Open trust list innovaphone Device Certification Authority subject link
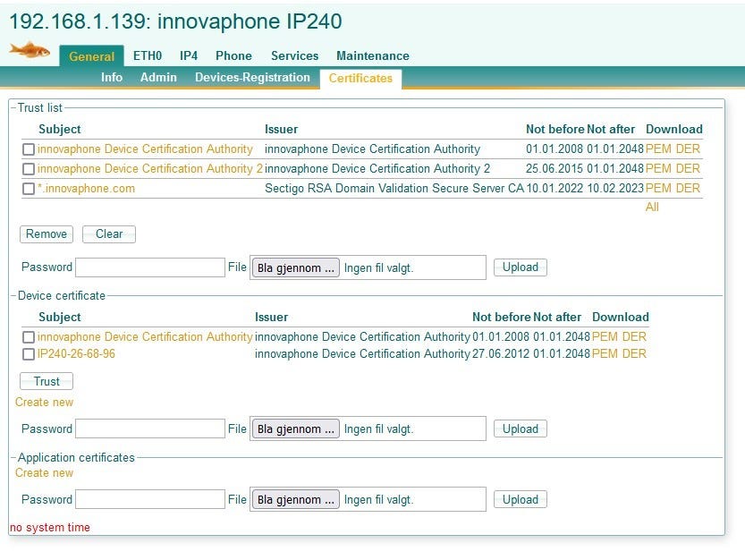The image size is (745, 560). pyautogui.click(x=145, y=148)
